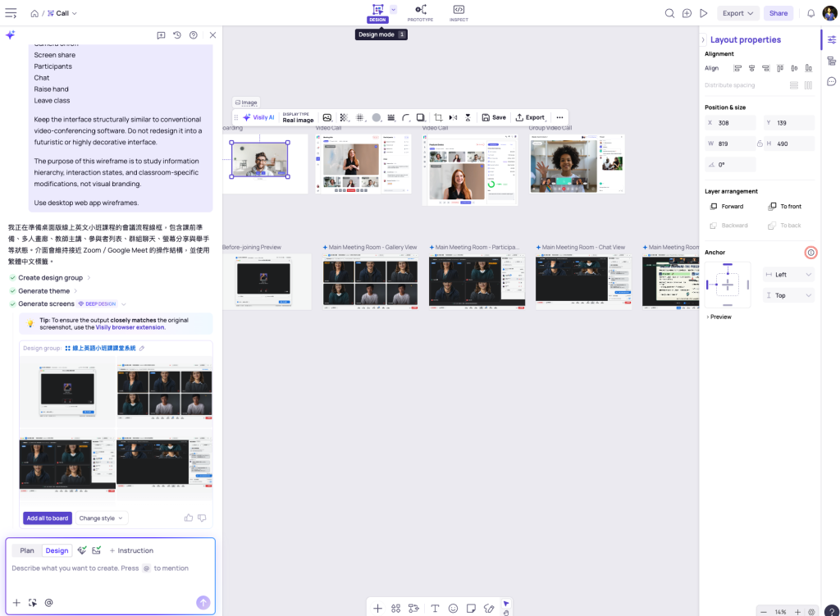Viewport: 840px width, 616px height.
Task: Play the prototype preview
Action: pos(703,13)
